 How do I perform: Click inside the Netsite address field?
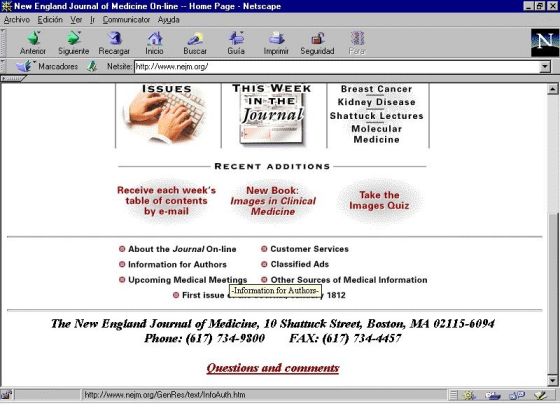coord(337,66)
